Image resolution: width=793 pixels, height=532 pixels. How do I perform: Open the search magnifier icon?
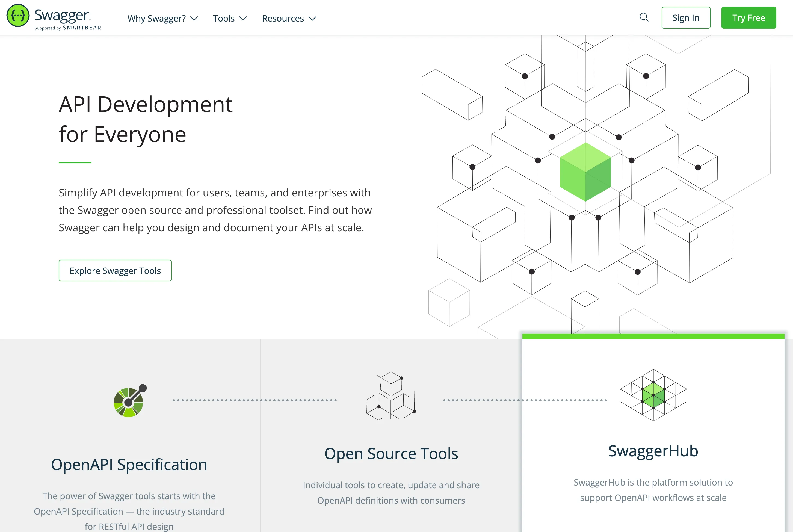(644, 17)
